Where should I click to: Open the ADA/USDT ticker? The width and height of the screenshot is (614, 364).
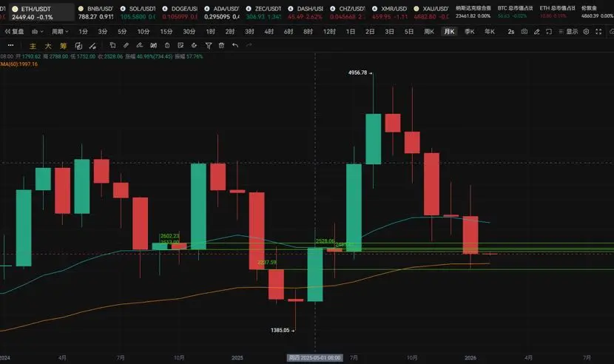[222, 13]
